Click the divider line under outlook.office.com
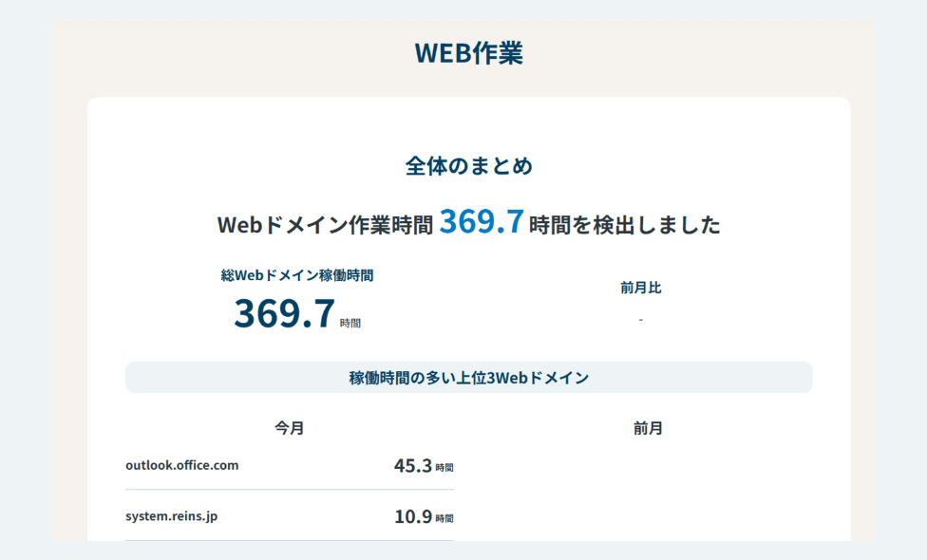 click(290, 490)
